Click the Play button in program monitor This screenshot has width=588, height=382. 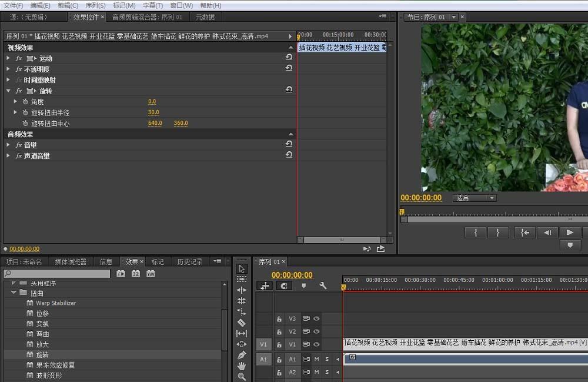pyautogui.click(x=569, y=232)
